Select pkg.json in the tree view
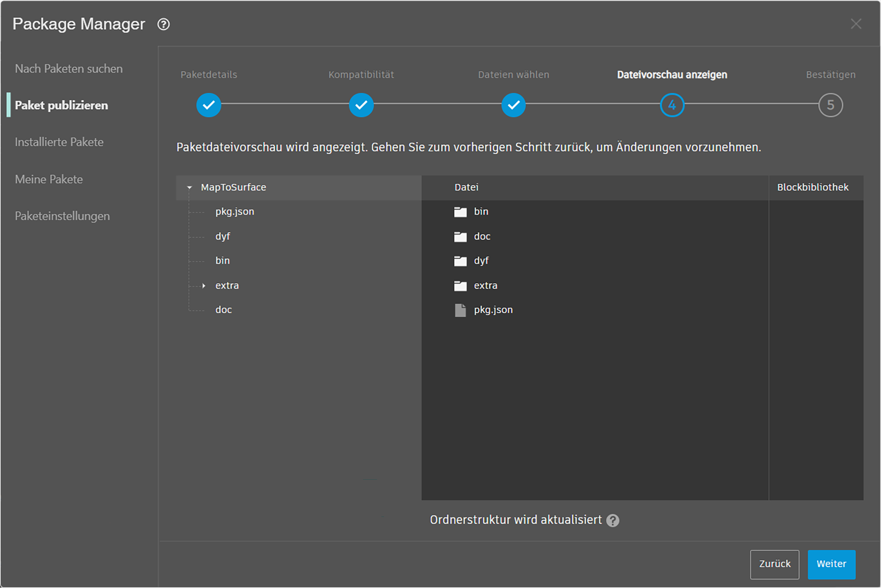881x588 pixels. click(235, 212)
